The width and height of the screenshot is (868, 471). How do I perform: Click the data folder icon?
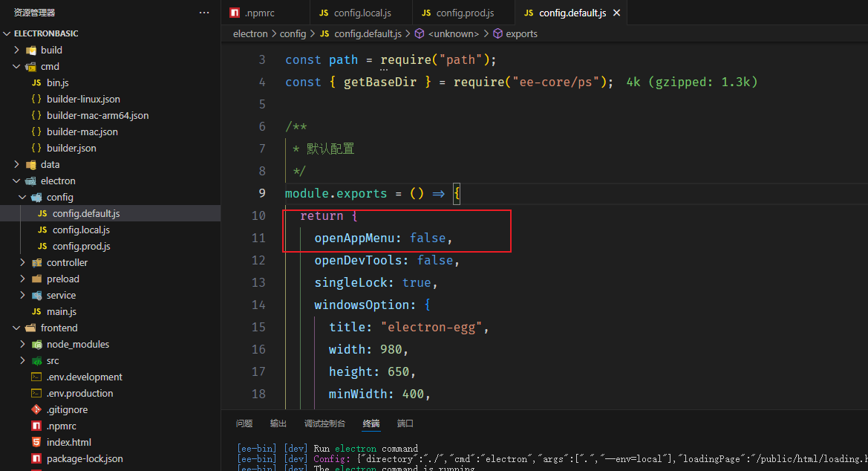(x=31, y=165)
